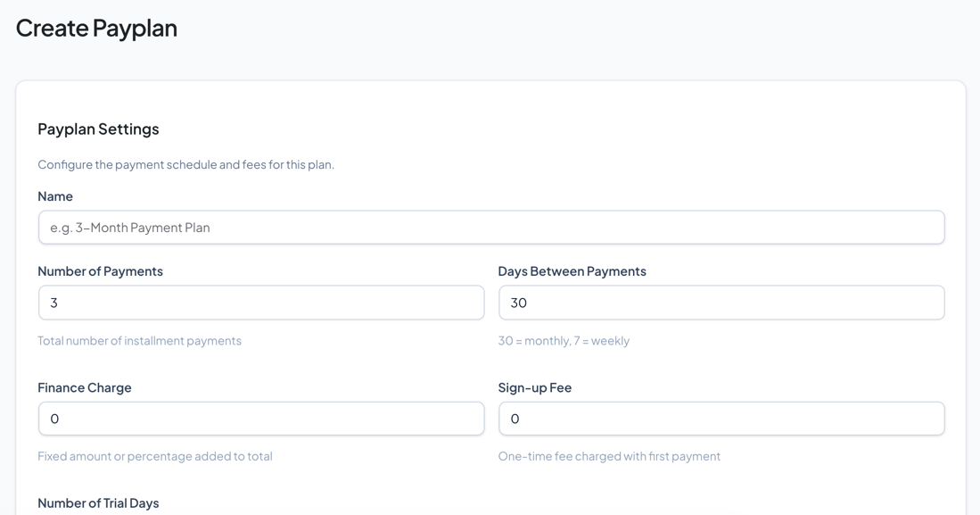This screenshot has width=980, height=515.
Task: Click inside the field showing value 3
Action: click(260, 303)
